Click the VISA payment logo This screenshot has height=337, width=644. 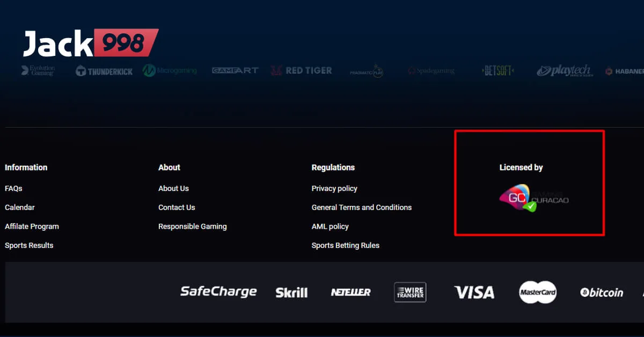click(474, 292)
